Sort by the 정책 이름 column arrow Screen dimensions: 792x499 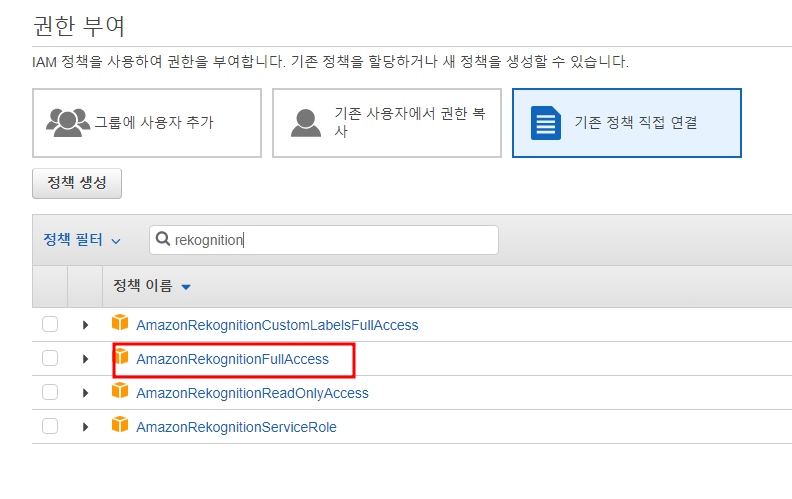[x=186, y=287]
